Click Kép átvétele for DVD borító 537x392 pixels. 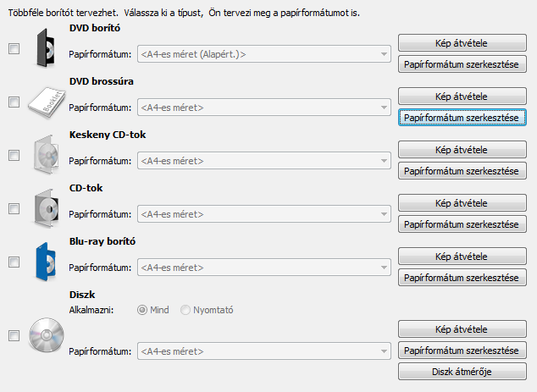(462, 43)
